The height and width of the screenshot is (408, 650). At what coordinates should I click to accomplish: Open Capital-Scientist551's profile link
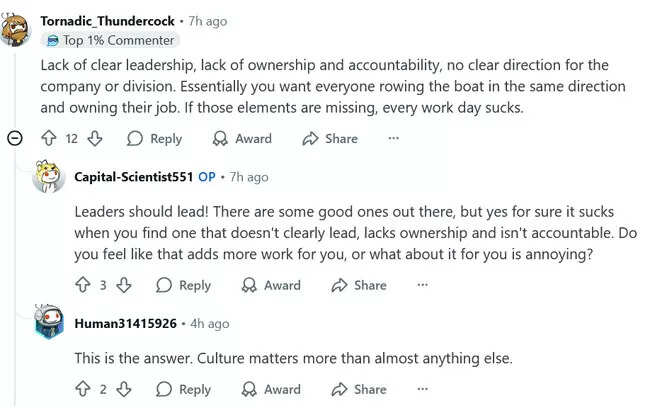click(134, 177)
